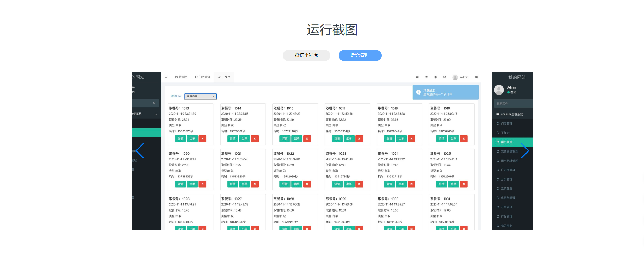Cancel order 1021 with red X
Screen dimensions: 644x253
click(255, 184)
